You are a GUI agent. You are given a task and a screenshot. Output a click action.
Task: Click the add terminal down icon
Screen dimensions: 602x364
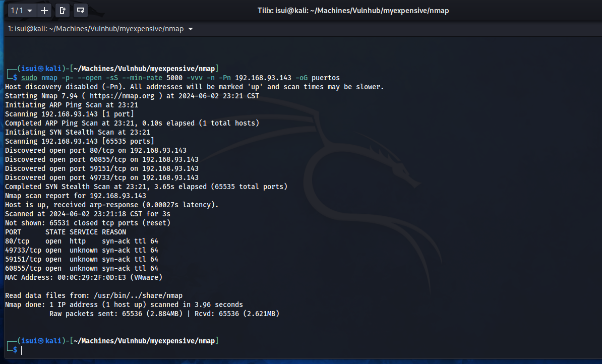[x=80, y=10]
